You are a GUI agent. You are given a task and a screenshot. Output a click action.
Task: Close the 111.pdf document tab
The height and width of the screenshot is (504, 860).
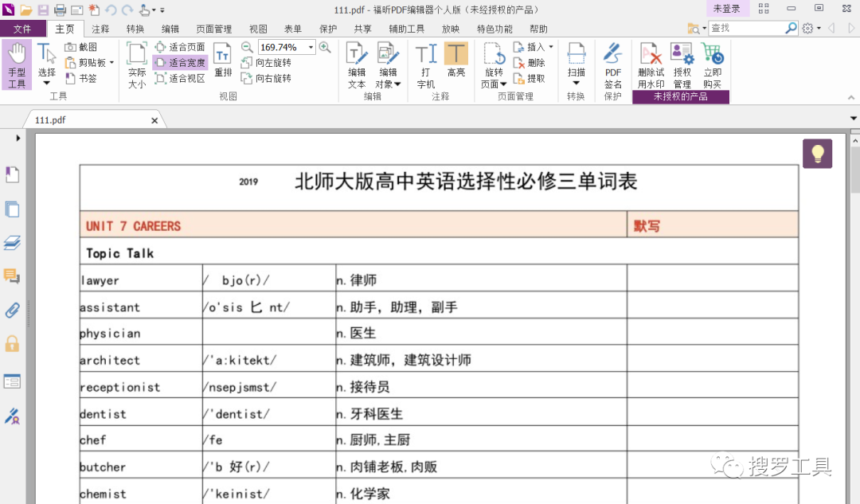coord(154,121)
